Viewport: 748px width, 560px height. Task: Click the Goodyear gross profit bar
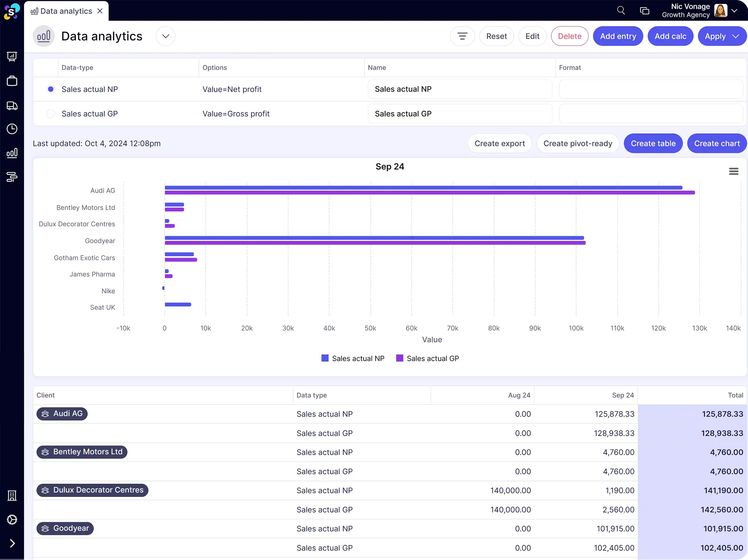tap(375, 243)
